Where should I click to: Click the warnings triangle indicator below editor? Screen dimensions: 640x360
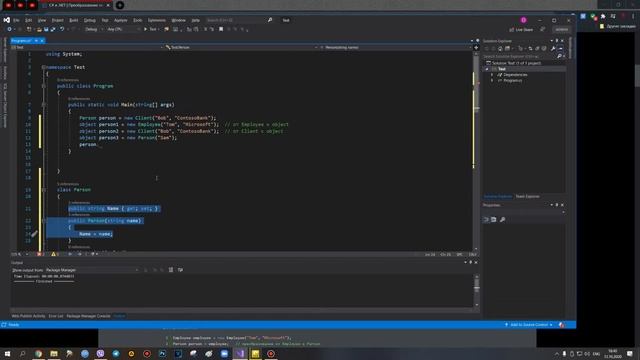pyautogui.click(x=54, y=254)
